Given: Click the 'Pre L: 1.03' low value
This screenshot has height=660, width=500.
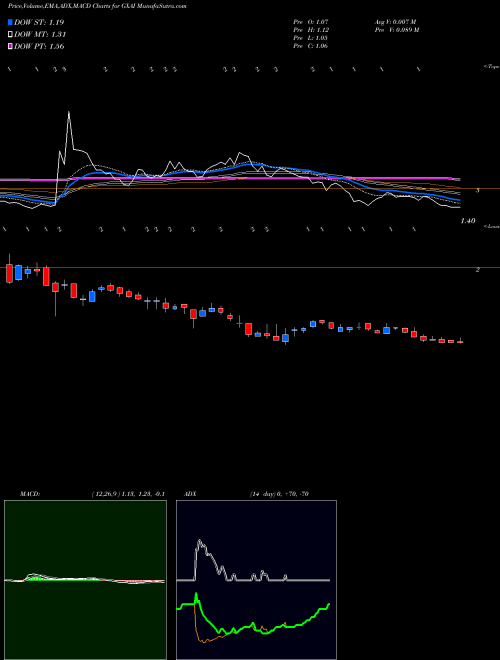Looking at the screenshot, I should pyautogui.click(x=311, y=38).
